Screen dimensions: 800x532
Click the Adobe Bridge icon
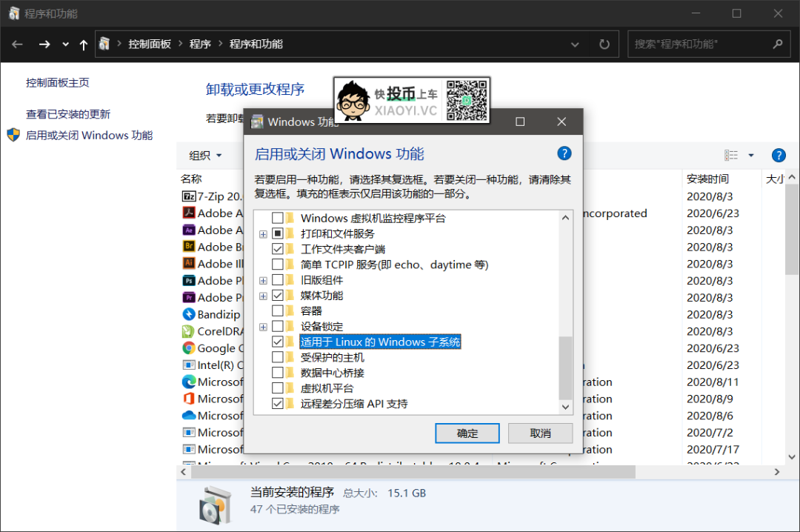[x=189, y=247]
